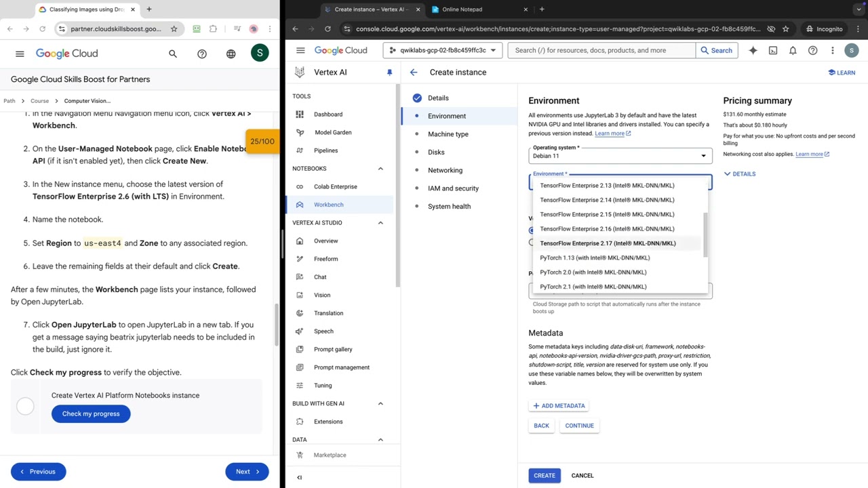Collapse Build with Gen AI section
Screen dimensions: 868x488
[x=380, y=404]
